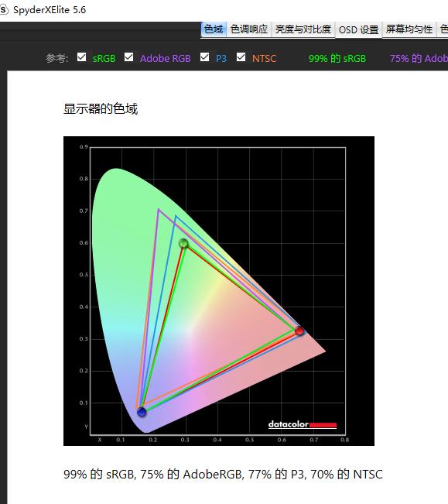
Task: Click the datacolor logo in the chart
Action: coord(303,424)
